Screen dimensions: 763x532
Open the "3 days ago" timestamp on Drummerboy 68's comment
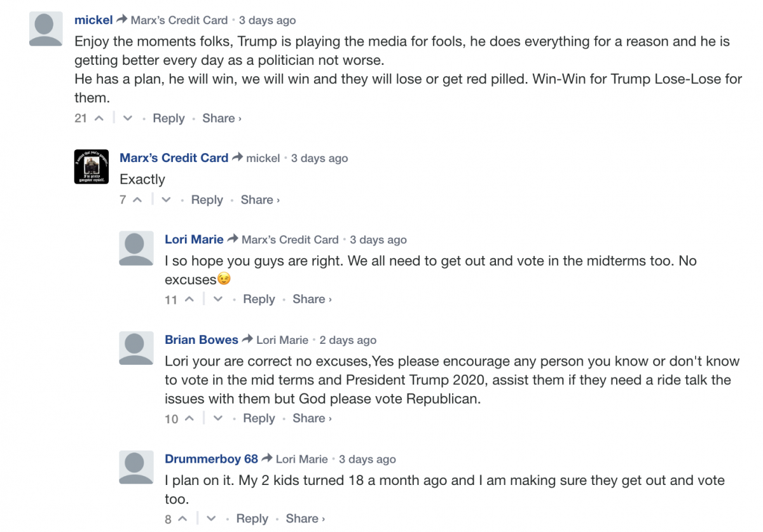point(367,460)
